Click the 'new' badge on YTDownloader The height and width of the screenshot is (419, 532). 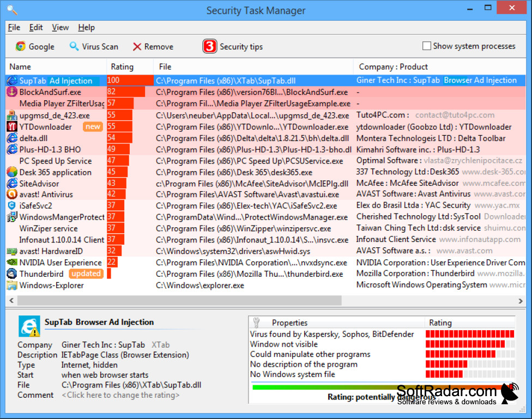93,126
